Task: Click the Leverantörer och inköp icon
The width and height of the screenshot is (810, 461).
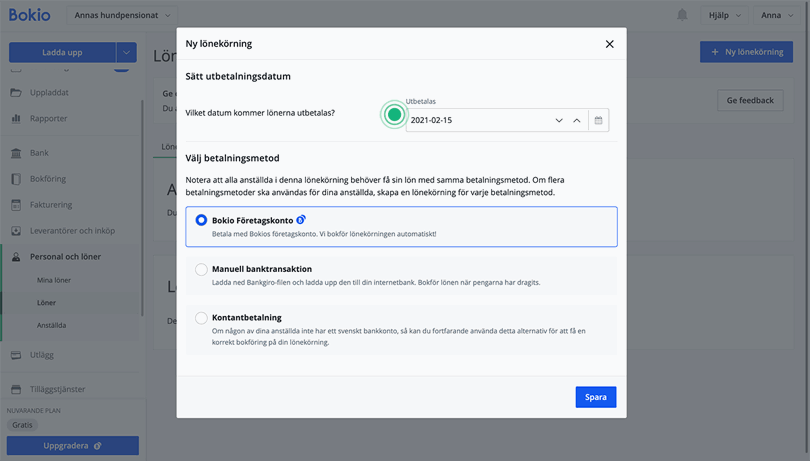Action: (16, 230)
